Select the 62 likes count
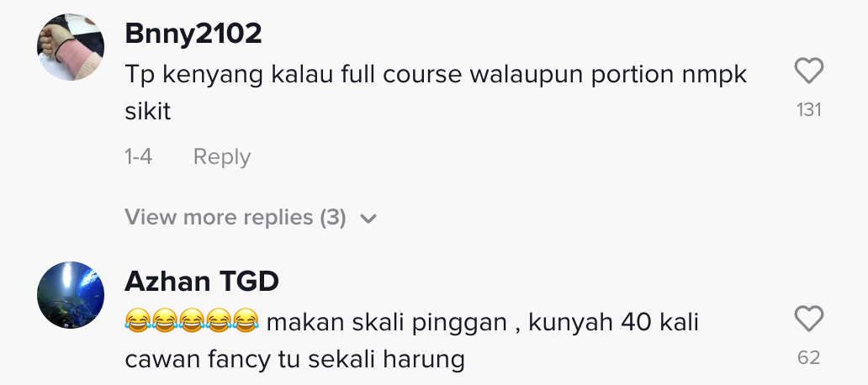The width and height of the screenshot is (868, 385). coord(809,358)
